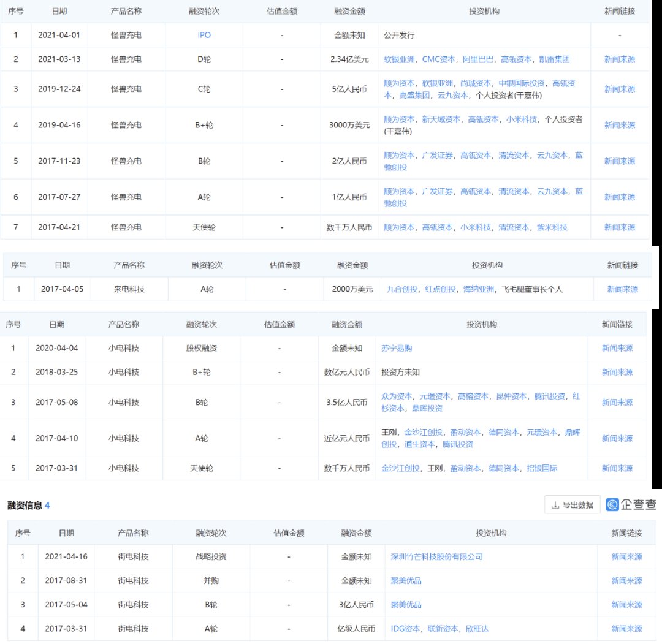The height and width of the screenshot is (644, 662).
Task: Select the 5亿人民币 amount cell
Action: 349,89
